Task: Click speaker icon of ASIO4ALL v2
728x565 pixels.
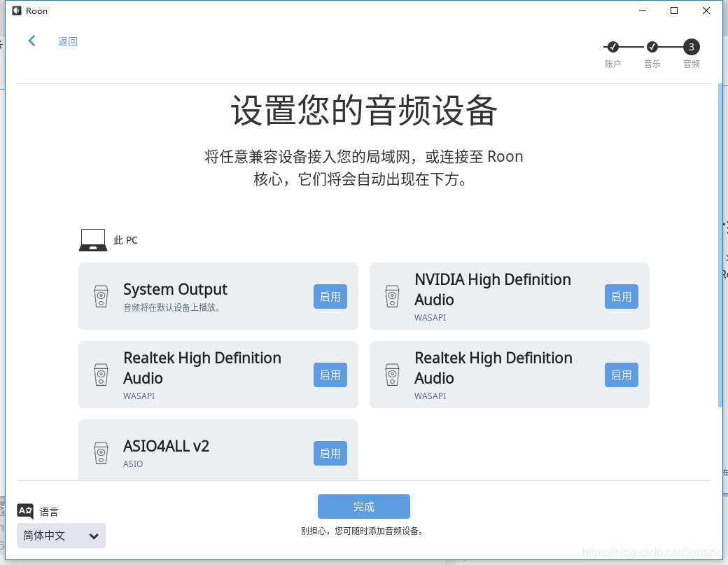Action: point(101,453)
